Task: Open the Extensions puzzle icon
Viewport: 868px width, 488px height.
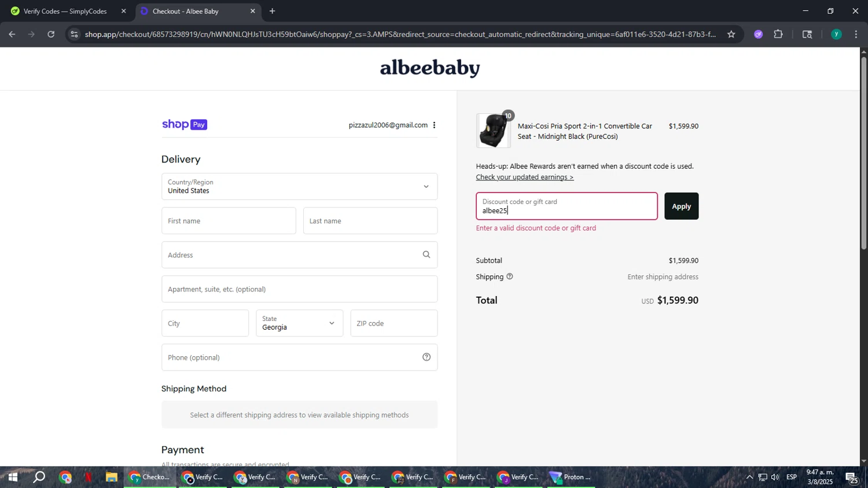Action: click(778, 34)
